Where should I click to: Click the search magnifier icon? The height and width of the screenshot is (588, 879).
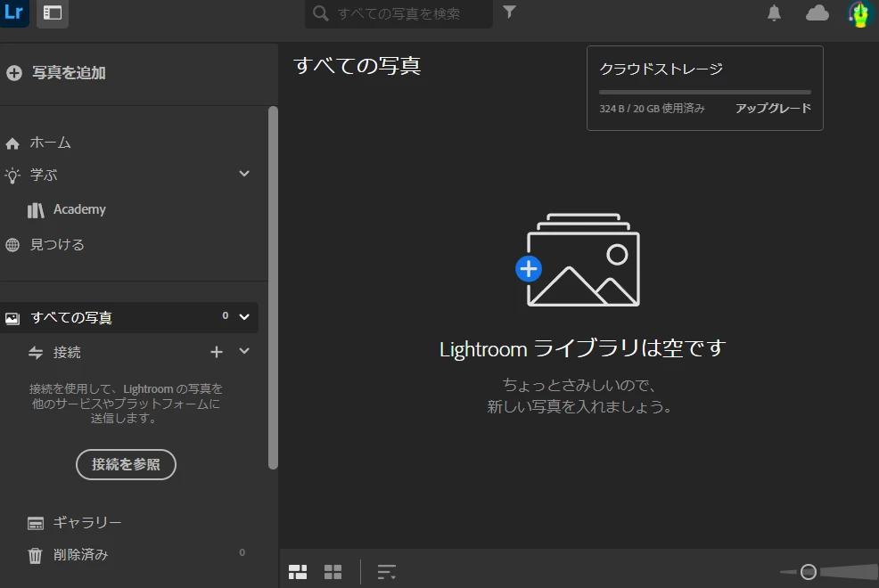pos(321,13)
